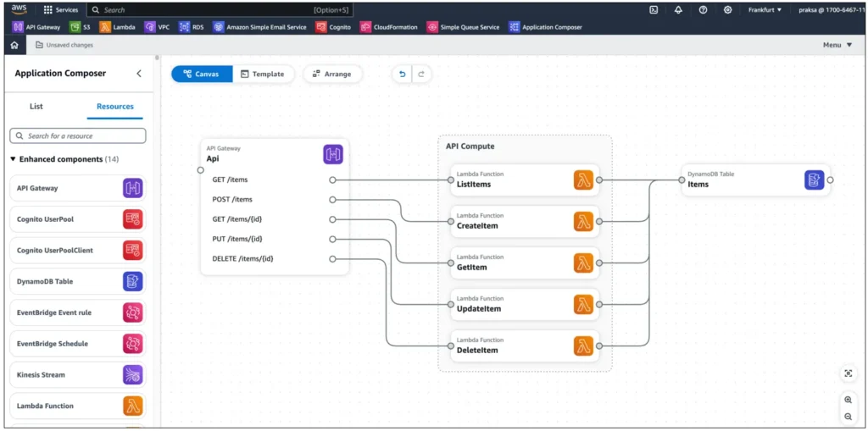
Task: Collapse the Application Composer side panel
Action: pos(139,73)
